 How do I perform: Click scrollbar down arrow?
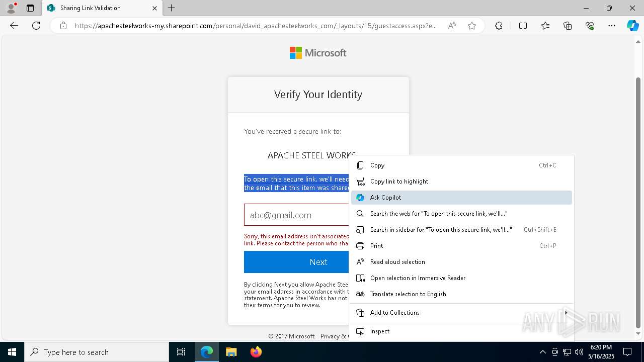pyautogui.click(x=638, y=334)
